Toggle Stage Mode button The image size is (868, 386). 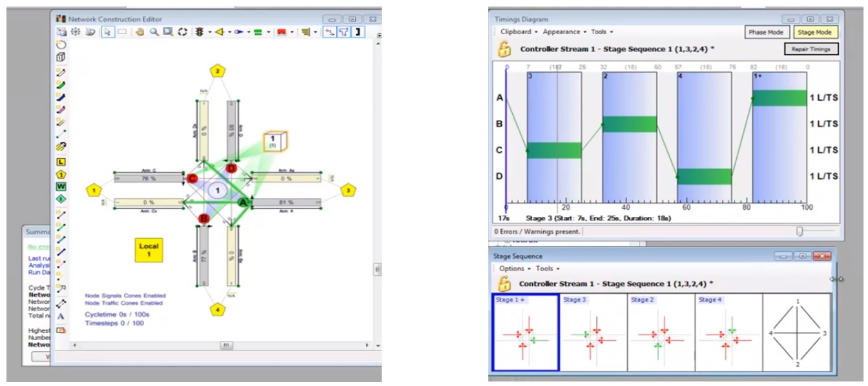pyautogui.click(x=815, y=32)
